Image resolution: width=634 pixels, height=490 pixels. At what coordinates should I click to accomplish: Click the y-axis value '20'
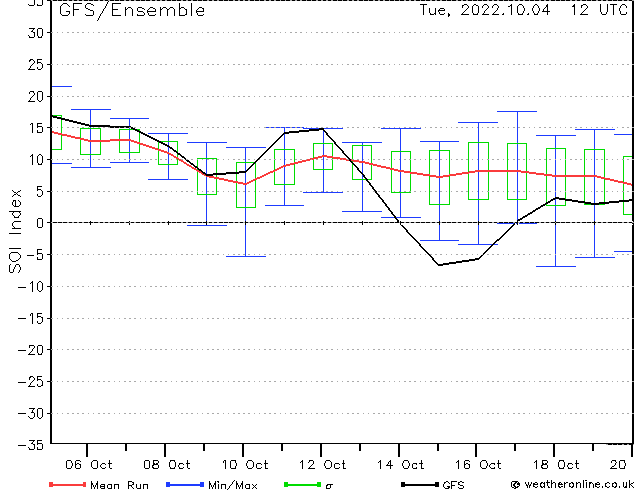click(36, 96)
